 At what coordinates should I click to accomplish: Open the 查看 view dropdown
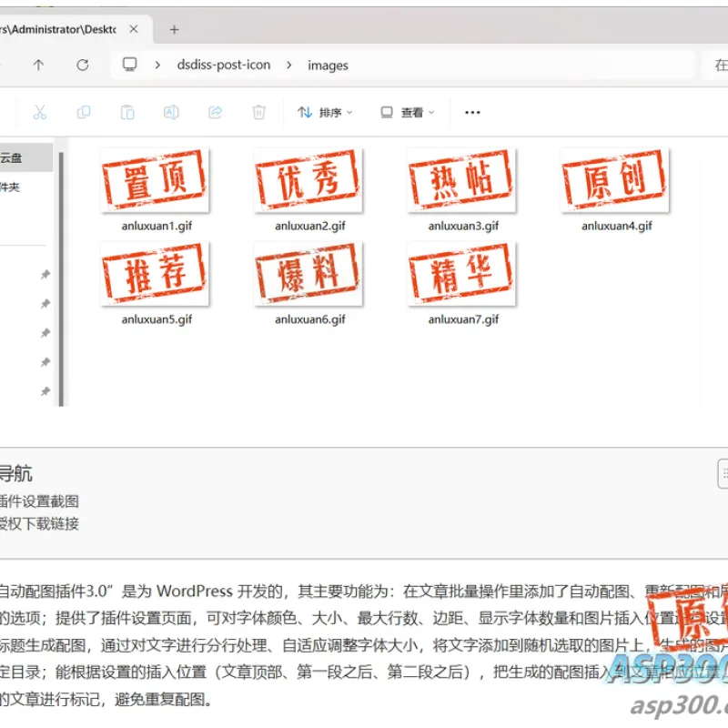(x=407, y=112)
